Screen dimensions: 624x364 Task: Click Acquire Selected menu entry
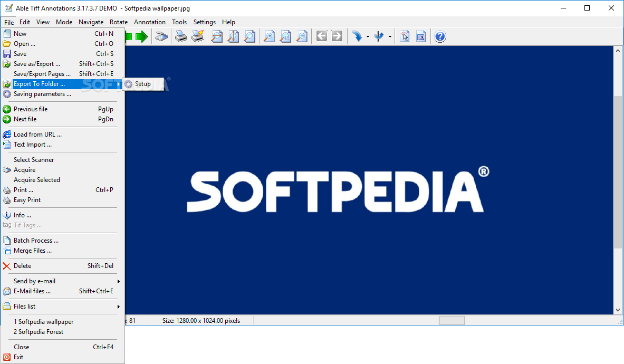tap(63, 180)
